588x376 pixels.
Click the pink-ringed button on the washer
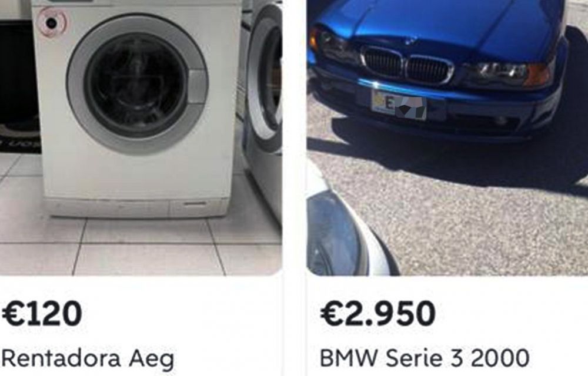pyautogui.click(x=52, y=23)
